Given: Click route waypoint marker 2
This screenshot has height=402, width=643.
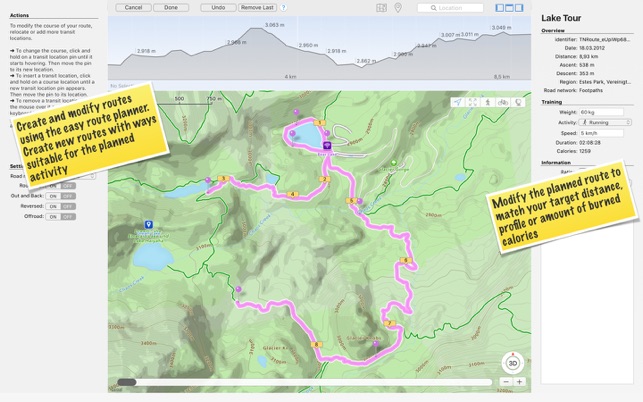Looking at the screenshot, I should click(325, 179).
